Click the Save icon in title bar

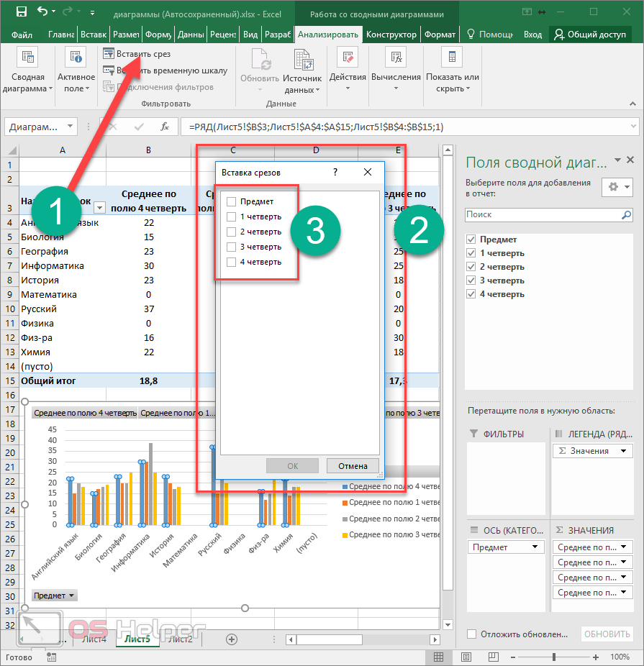[21, 12]
